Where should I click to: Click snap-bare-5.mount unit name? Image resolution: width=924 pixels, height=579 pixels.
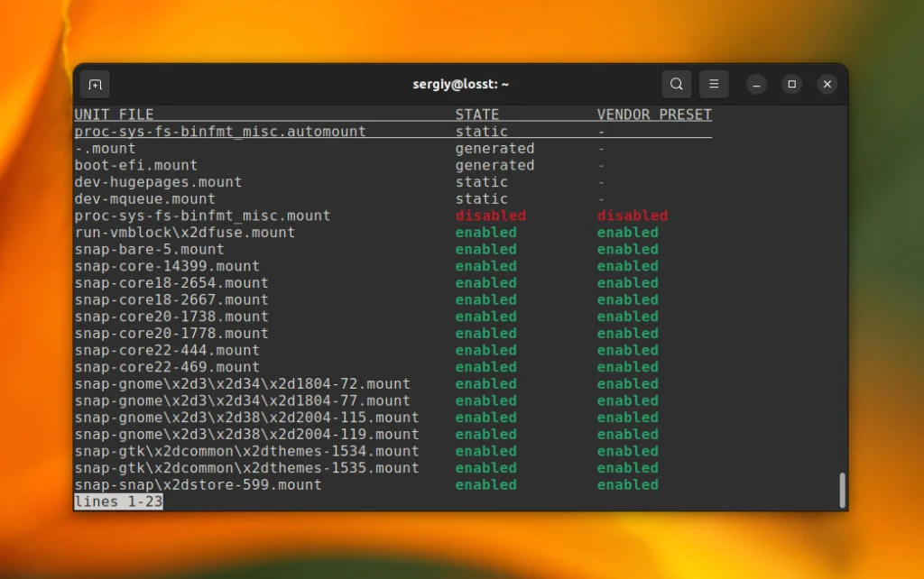(x=150, y=249)
